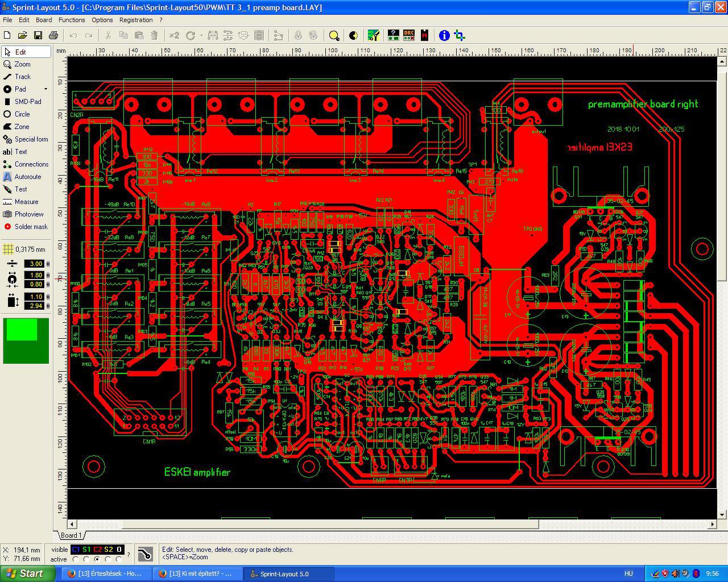Click the DRC design rule check icon
Image resolution: width=728 pixels, height=582 pixels.
[x=409, y=35]
